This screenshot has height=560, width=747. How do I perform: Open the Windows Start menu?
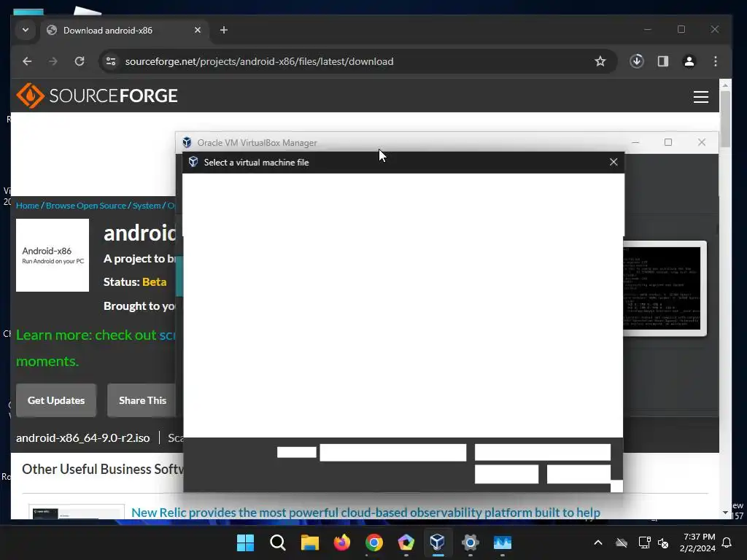[246, 542]
